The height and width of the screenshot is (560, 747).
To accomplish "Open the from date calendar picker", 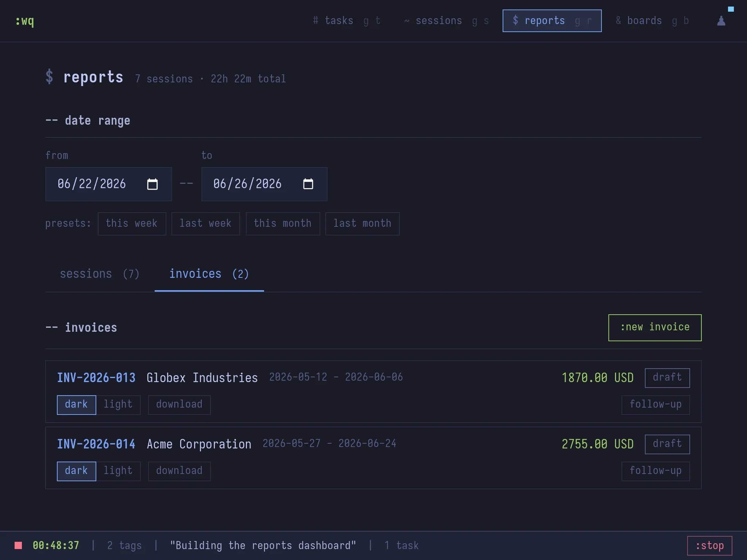I will click(x=152, y=184).
